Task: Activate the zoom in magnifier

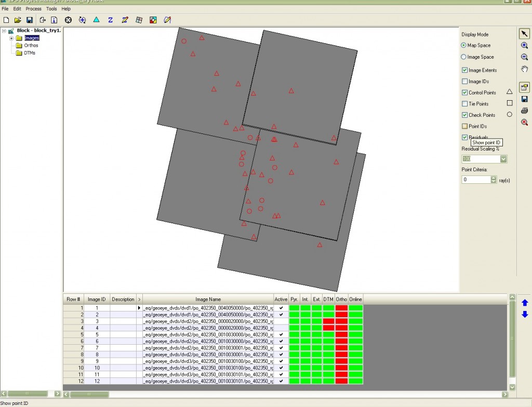Action: click(x=524, y=46)
